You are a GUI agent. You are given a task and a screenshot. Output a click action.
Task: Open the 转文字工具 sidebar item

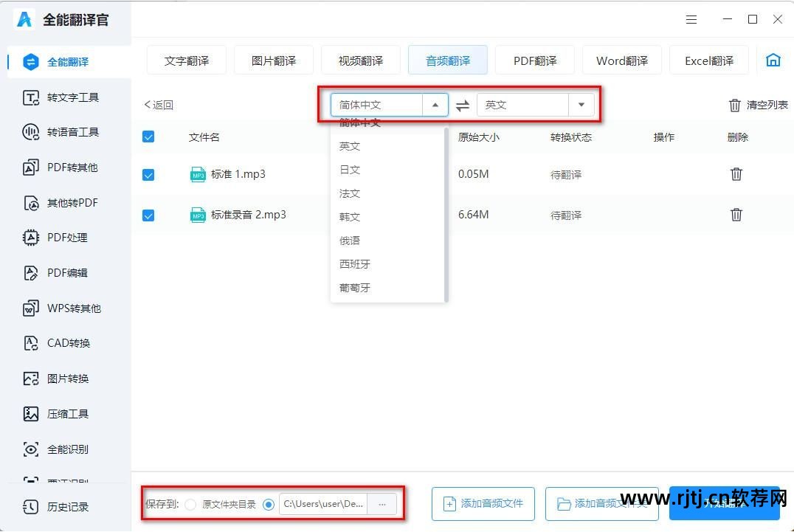coord(61,97)
